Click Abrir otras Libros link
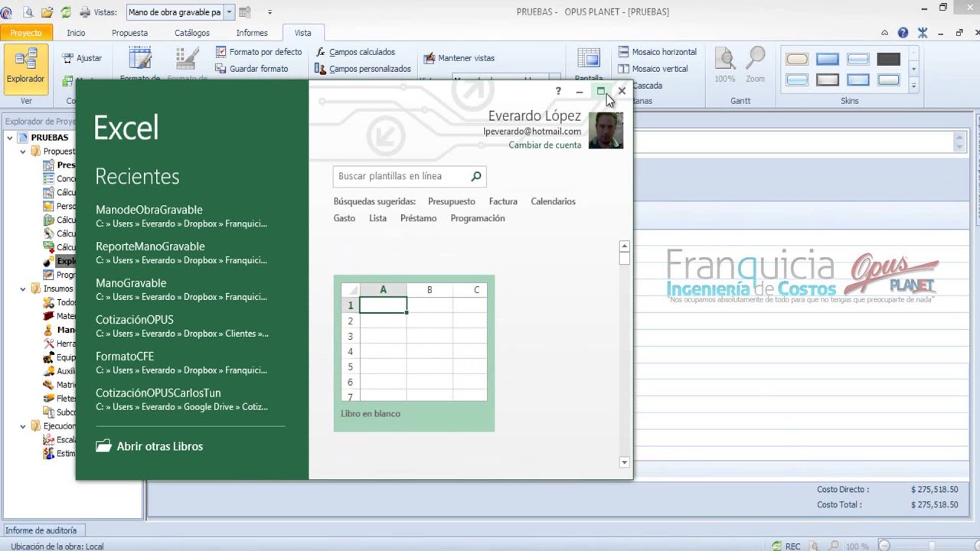The width and height of the screenshot is (980, 551). (159, 446)
